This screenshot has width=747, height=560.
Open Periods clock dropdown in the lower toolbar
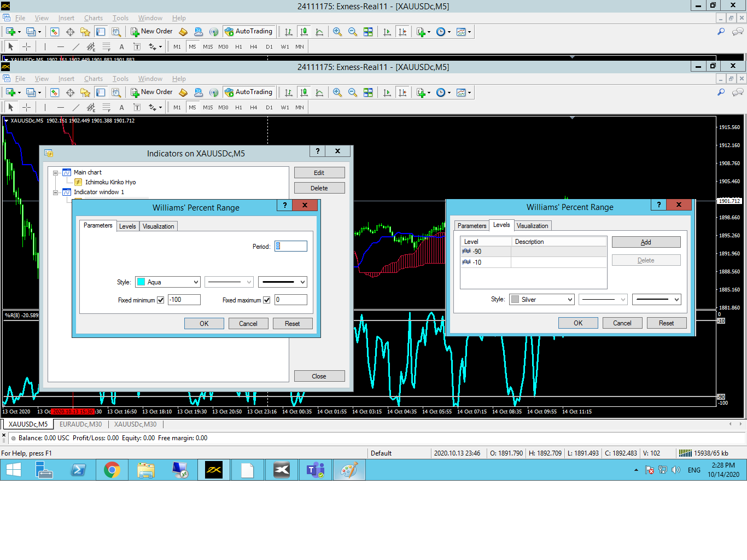(x=443, y=92)
